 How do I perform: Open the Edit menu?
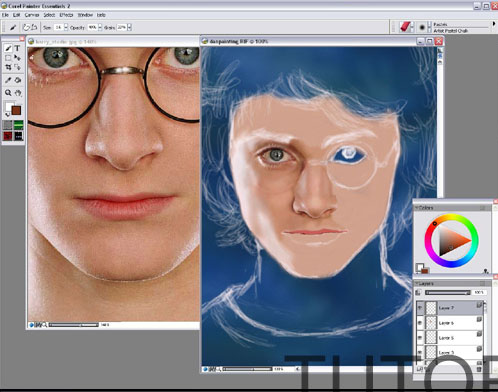click(x=17, y=15)
